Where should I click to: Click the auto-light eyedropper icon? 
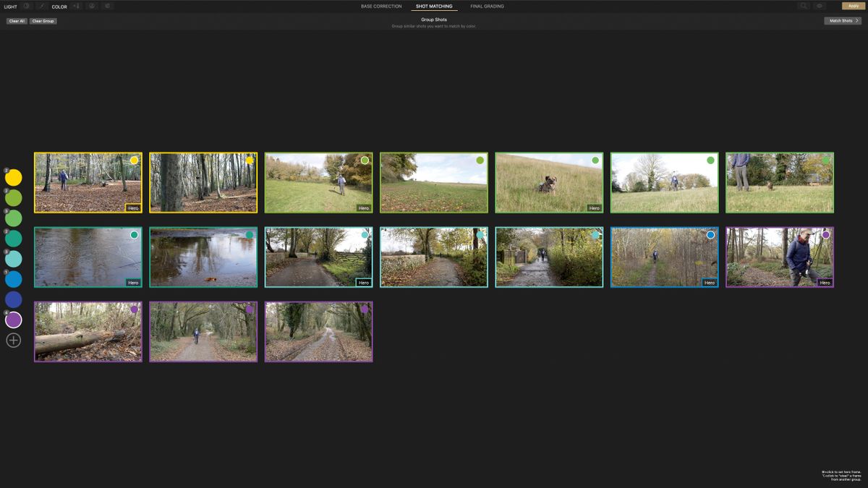click(x=42, y=7)
